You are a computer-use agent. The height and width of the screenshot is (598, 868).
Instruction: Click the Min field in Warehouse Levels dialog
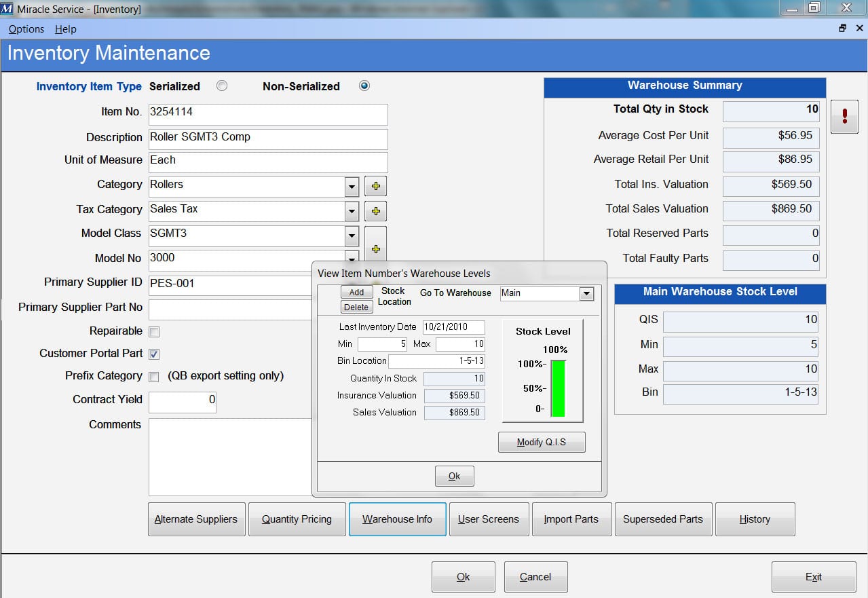[x=382, y=344]
